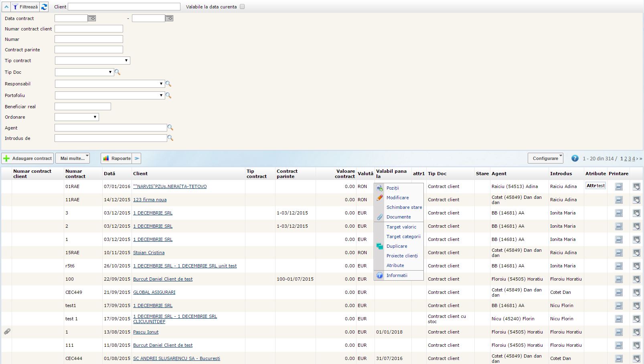The width and height of the screenshot is (644, 364).
Task: Open the Configurare dropdown button
Action: pyautogui.click(x=545, y=158)
